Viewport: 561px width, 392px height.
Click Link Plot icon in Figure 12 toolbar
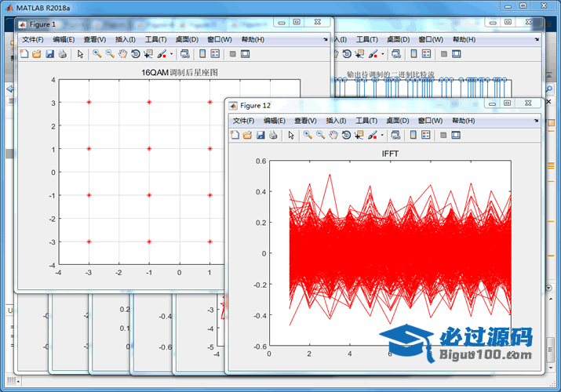coord(395,135)
